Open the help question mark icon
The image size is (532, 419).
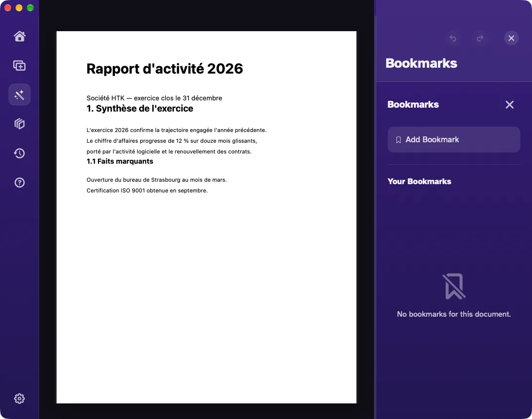click(x=20, y=183)
